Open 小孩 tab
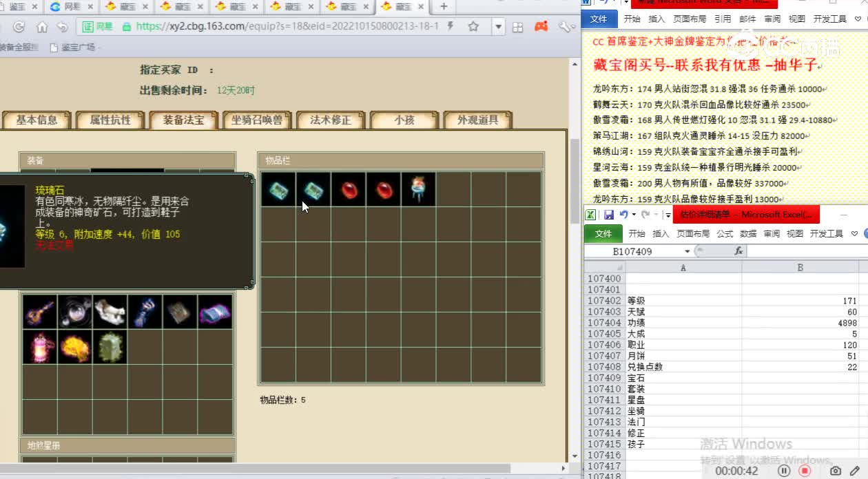This screenshot has height=479, width=868. (x=404, y=120)
